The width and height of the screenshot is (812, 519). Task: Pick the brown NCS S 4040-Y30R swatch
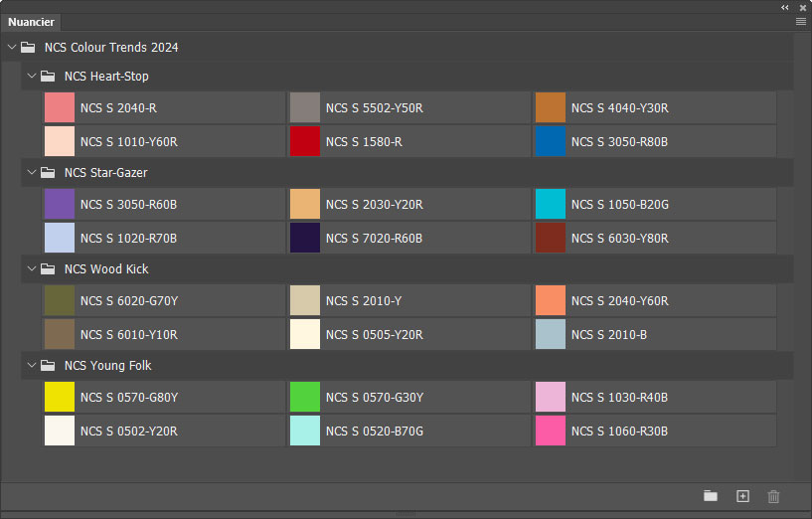[x=551, y=107]
